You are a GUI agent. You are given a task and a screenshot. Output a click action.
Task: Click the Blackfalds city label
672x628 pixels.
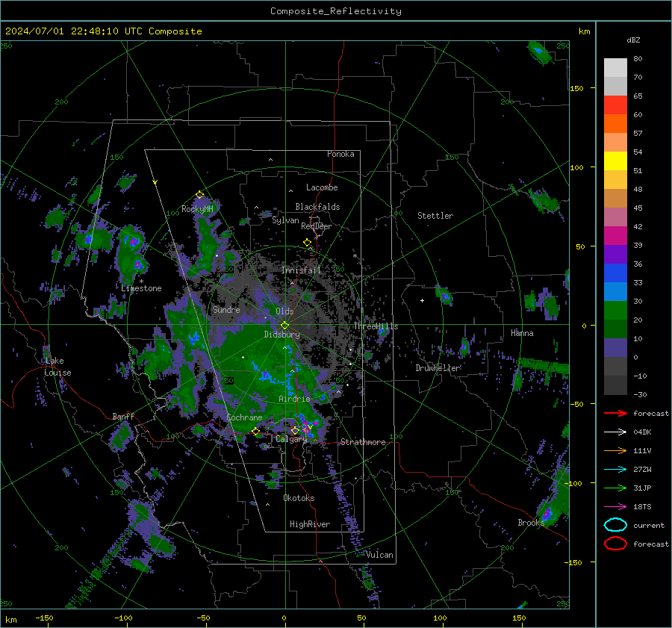click(317, 207)
